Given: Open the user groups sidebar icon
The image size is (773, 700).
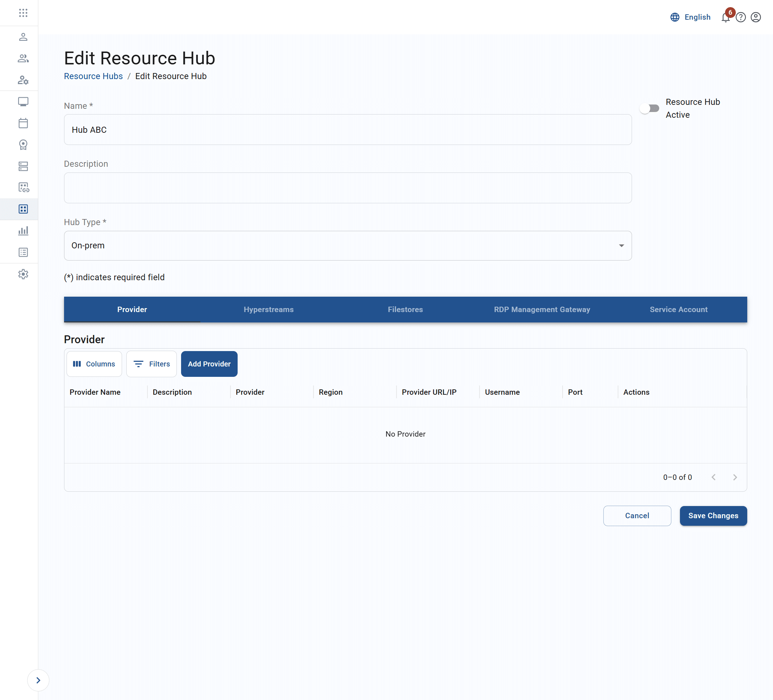Looking at the screenshot, I should tap(23, 58).
